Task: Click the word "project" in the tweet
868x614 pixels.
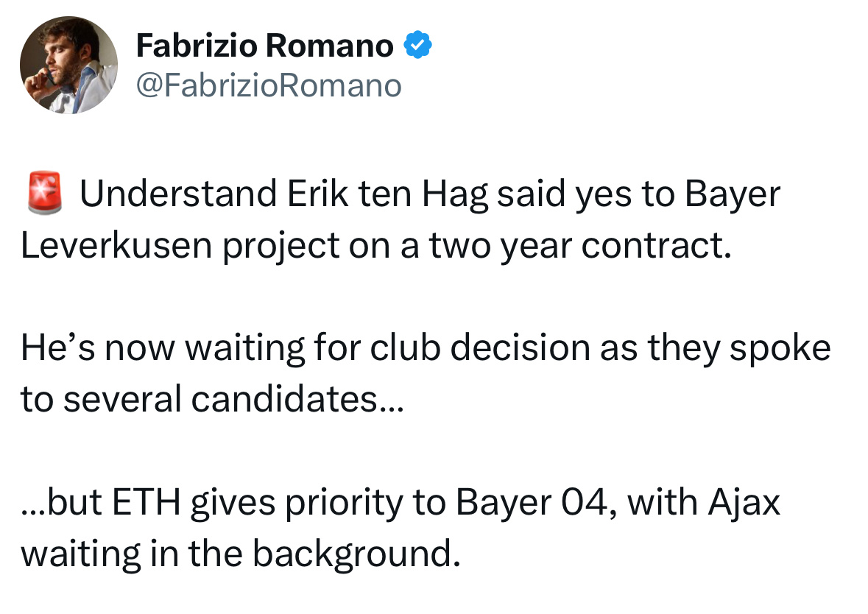Action: pos(280,247)
